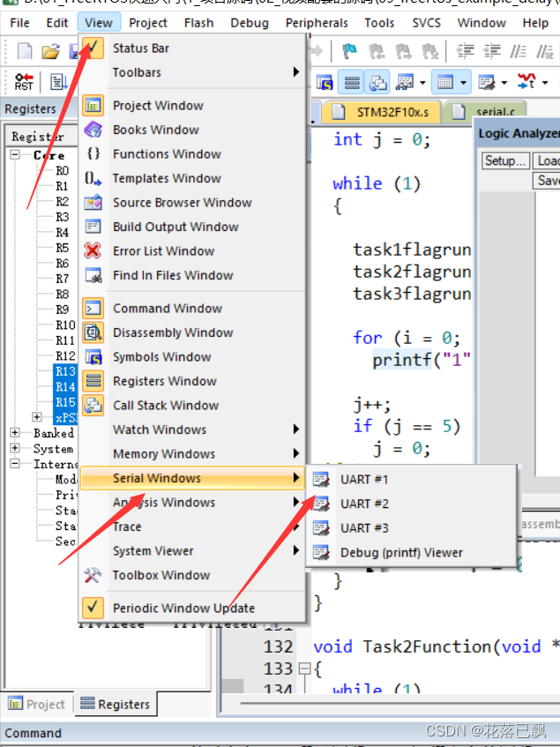The image size is (560, 747).
Task: Click the Symbols Window icon in menu
Action: pyautogui.click(x=93, y=356)
